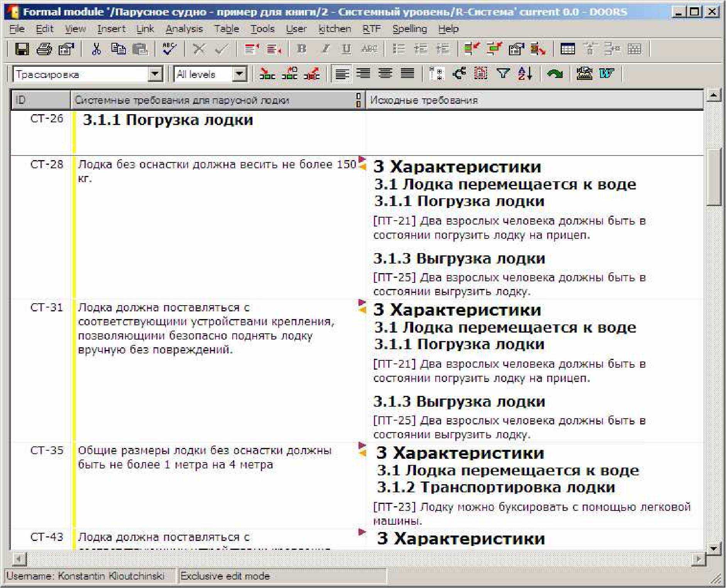The width and height of the screenshot is (727, 588).
Task: Click the brown block, red arrow toolbar icon
Action: (x=538, y=49)
